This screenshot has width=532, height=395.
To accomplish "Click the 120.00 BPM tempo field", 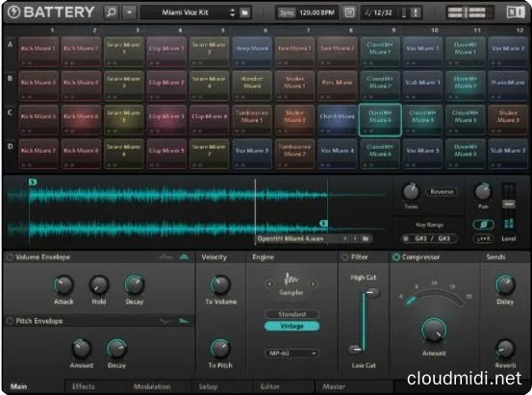I will [317, 12].
